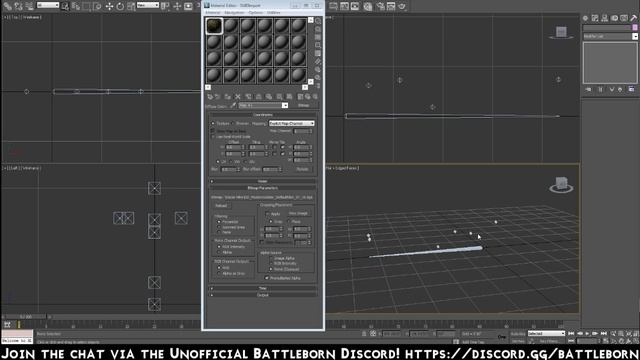Select Environ radio button in Coordinates
This screenshot has height=360, width=640.
[x=233, y=123]
